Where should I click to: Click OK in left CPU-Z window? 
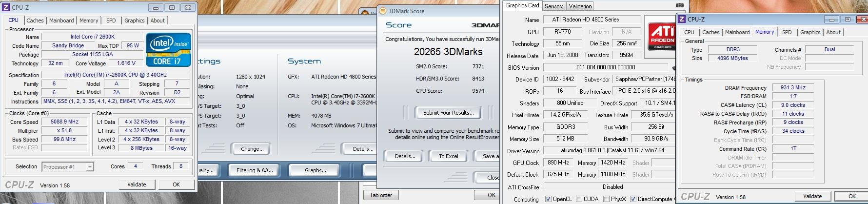coord(177,184)
